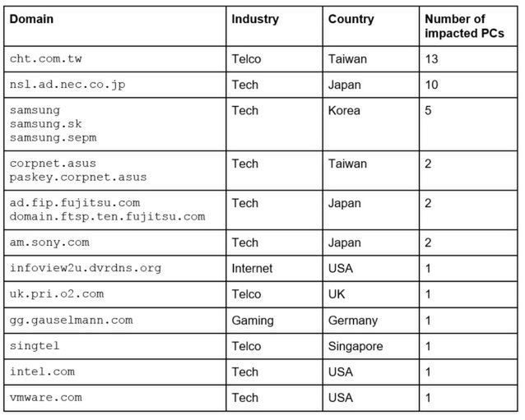
Task: Click the Domain column header
Action: 31,19
